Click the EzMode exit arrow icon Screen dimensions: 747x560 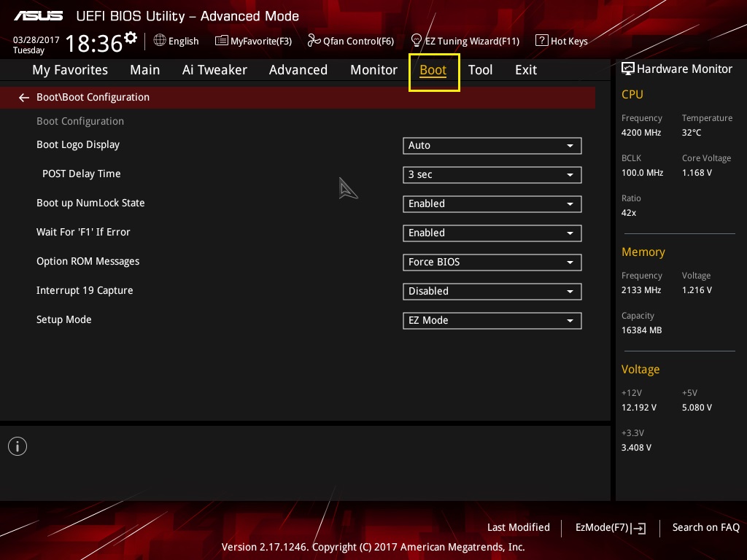[x=638, y=528]
